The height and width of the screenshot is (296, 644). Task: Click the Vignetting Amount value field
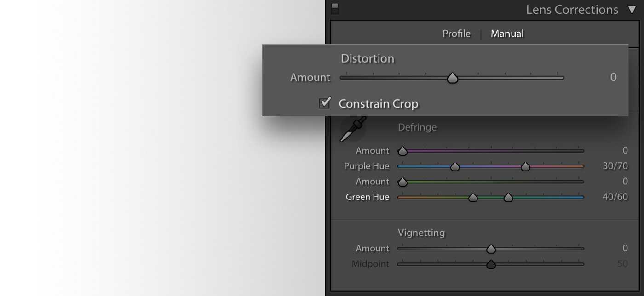point(625,248)
